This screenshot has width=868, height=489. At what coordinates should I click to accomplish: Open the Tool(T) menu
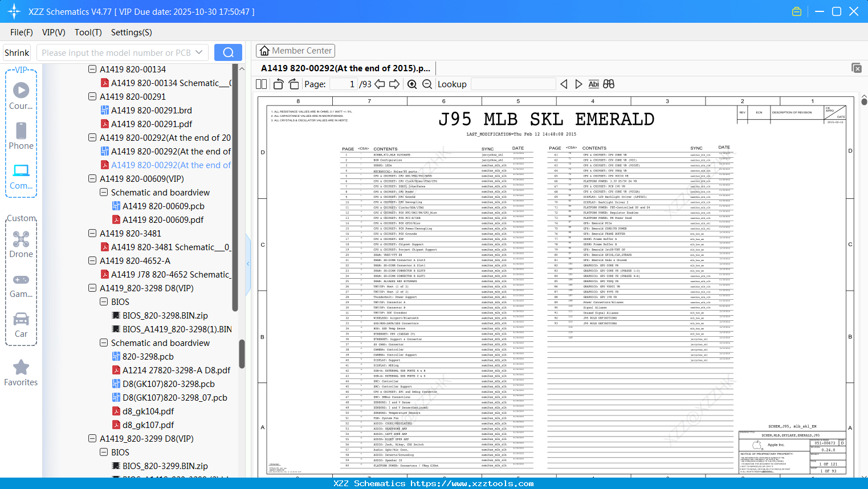pos(88,32)
